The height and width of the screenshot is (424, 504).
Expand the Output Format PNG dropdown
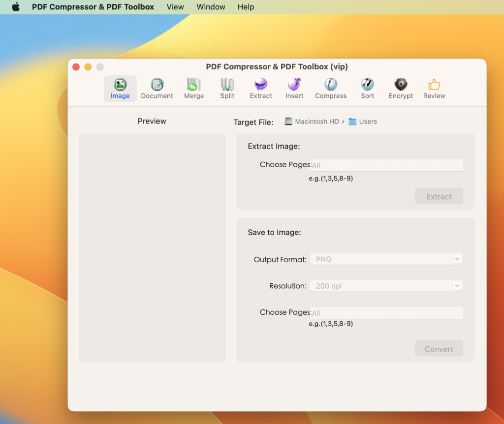pos(386,259)
